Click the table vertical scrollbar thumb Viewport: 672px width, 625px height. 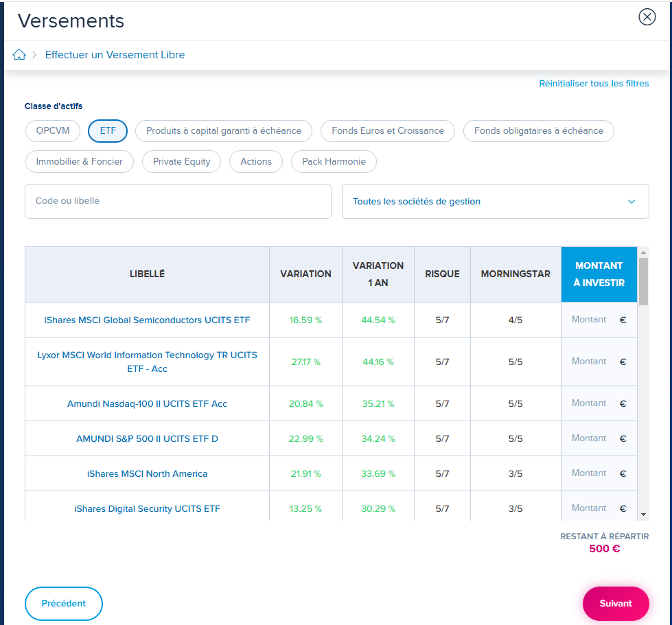click(x=643, y=281)
